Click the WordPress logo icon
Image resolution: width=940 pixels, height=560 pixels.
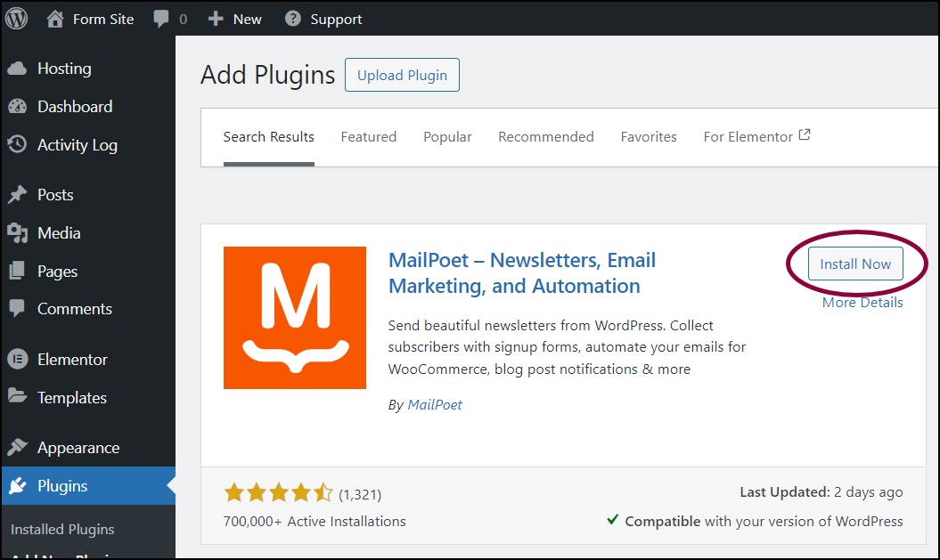pos(17,19)
